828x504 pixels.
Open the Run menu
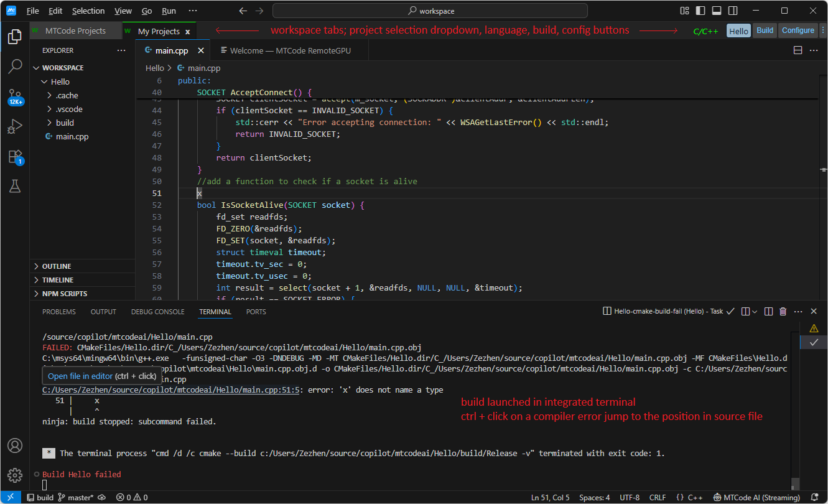pyautogui.click(x=169, y=11)
